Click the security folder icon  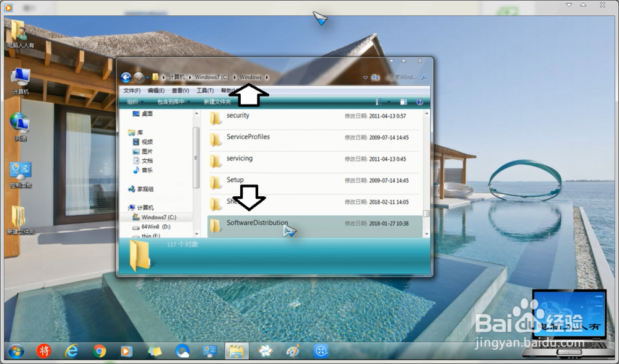(215, 118)
